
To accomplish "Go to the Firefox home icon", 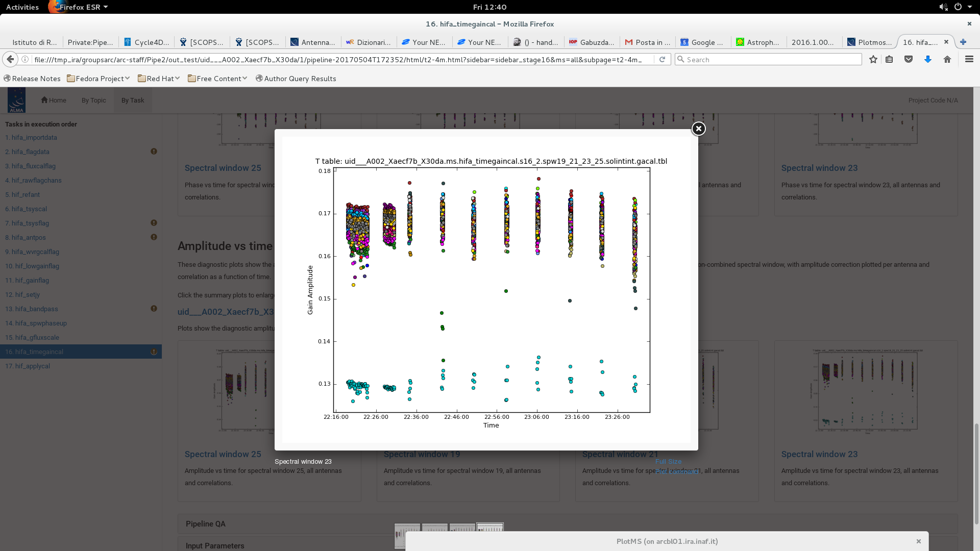I will click(x=947, y=59).
